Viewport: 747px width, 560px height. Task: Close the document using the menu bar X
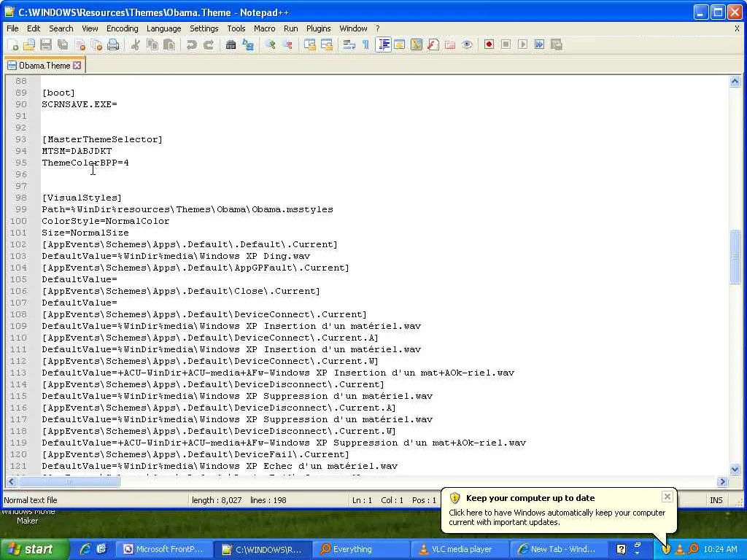pyautogui.click(x=737, y=28)
